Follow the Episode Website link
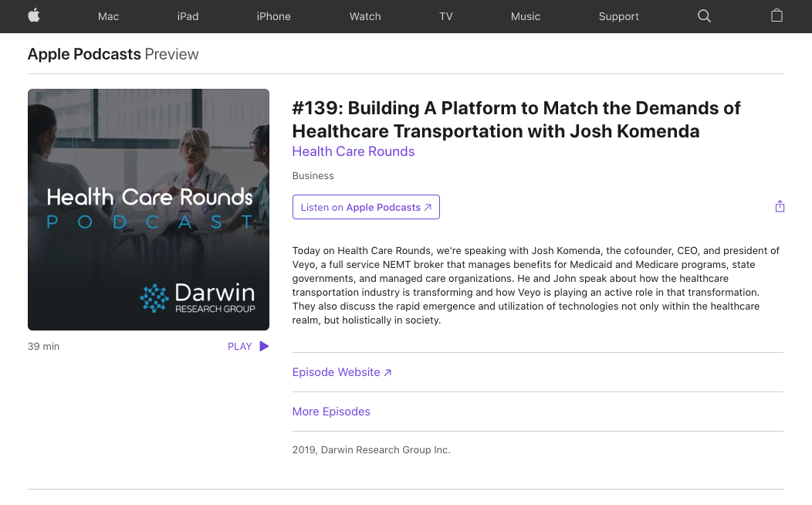Screen dimensions: 812x505 342,372
